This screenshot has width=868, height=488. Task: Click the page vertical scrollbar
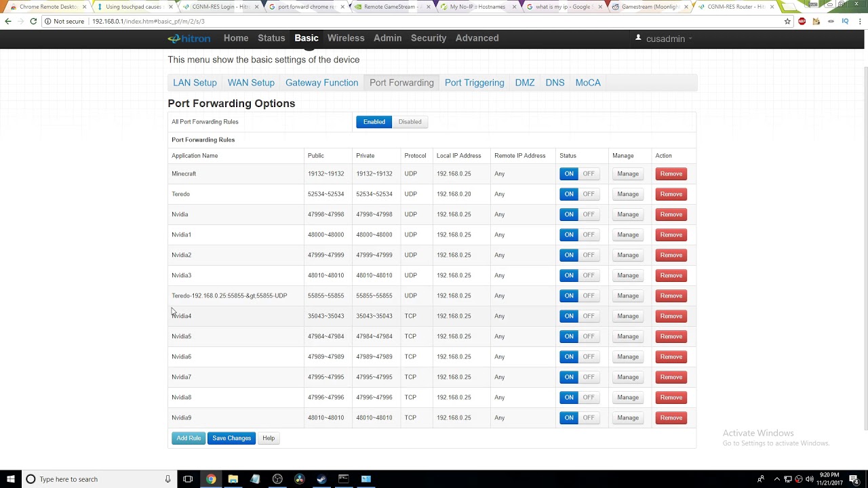pyautogui.click(x=865, y=247)
